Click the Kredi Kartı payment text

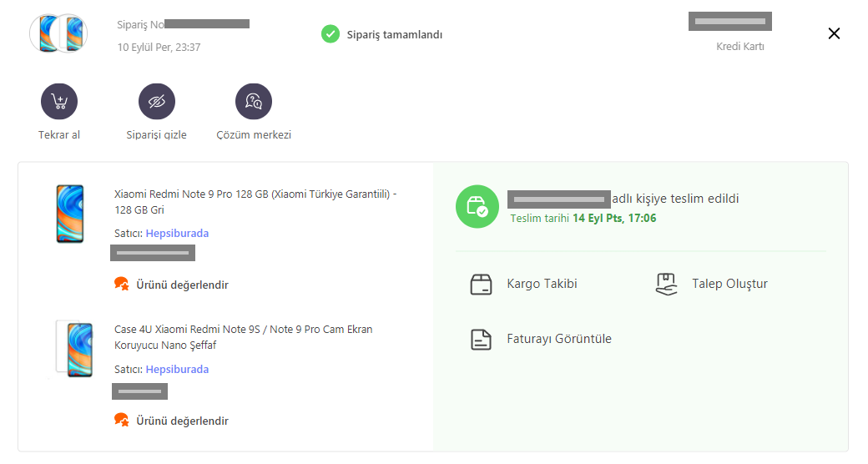(740, 47)
